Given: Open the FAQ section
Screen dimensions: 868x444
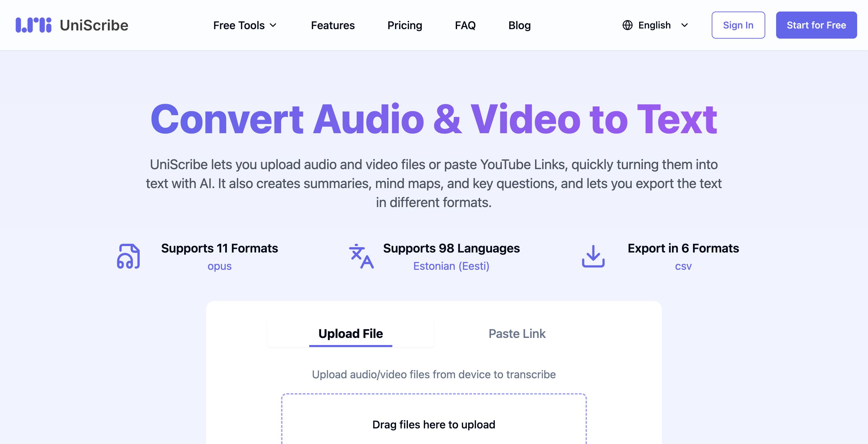Looking at the screenshot, I should 465,25.
